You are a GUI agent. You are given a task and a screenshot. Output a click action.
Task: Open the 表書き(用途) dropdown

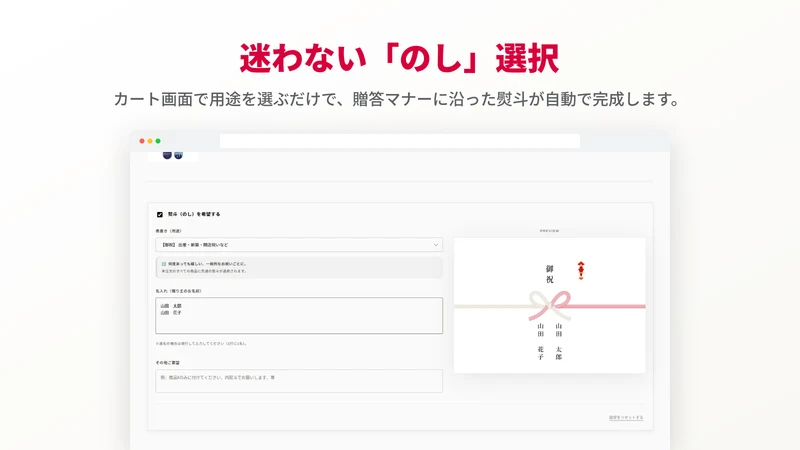pos(299,245)
